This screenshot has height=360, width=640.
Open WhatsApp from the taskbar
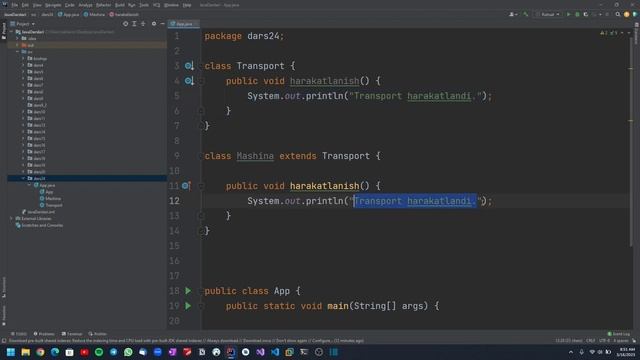point(128,352)
